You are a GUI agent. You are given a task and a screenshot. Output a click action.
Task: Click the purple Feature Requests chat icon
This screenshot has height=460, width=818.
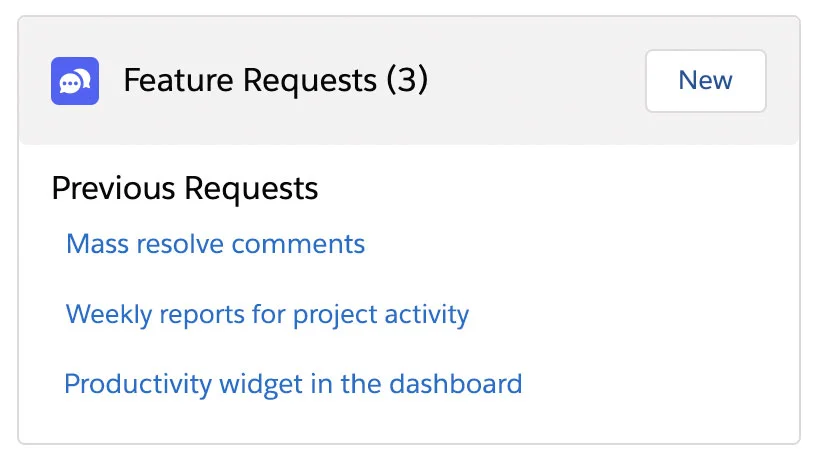[75, 81]
